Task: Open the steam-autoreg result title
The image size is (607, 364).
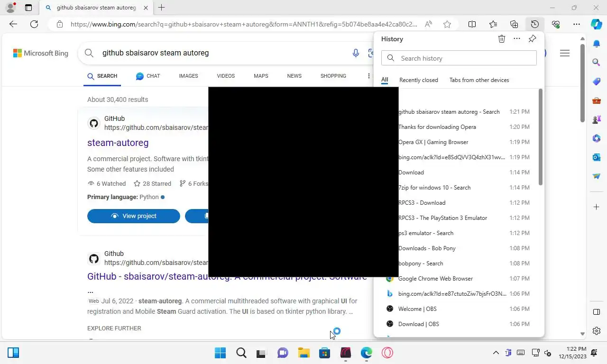Action: (118, 143)
